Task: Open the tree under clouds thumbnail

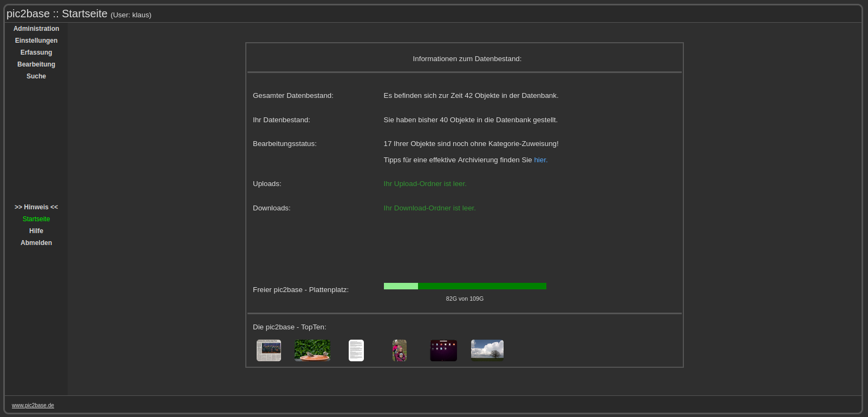Action: (487, 350)
